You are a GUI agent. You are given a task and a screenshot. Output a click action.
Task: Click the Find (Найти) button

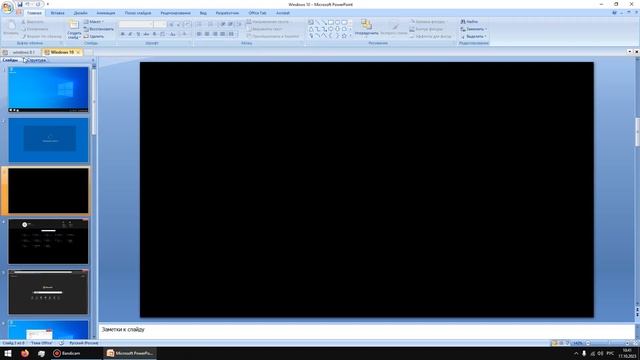[469, 22]
